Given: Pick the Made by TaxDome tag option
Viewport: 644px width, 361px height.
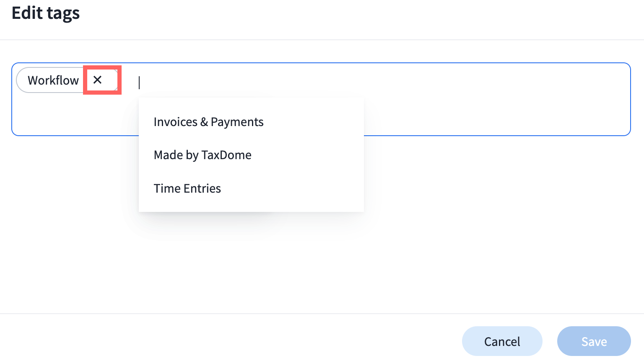Looking at the screenshot, I should (203, 155).
